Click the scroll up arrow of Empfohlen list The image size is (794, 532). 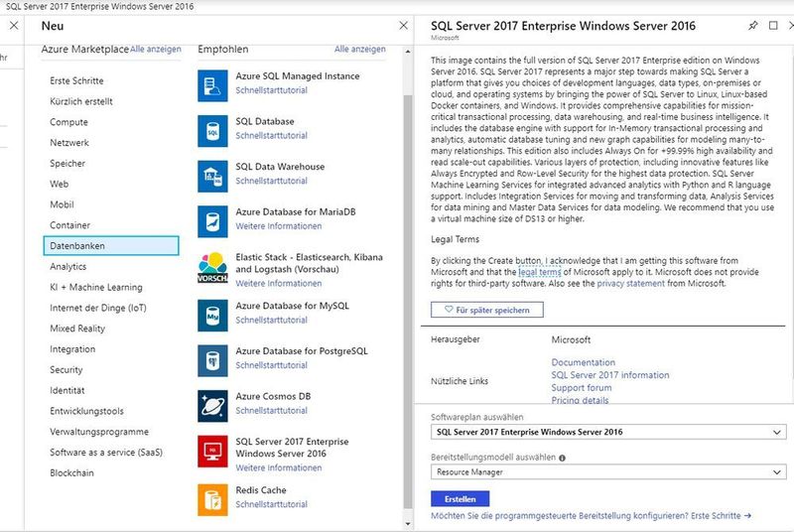tap(408, 52)
